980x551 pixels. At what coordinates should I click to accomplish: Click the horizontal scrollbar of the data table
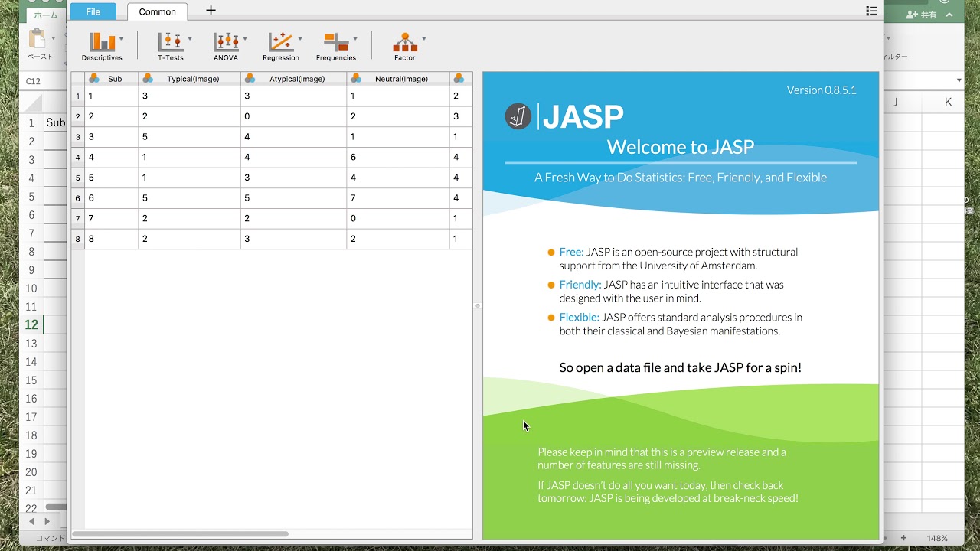(181, 533)
